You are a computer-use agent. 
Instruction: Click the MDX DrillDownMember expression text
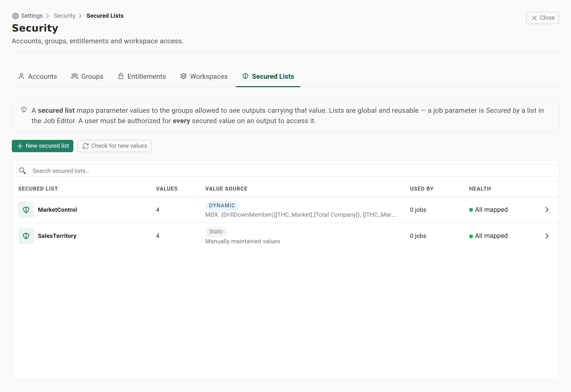click(x=300, y=215)
